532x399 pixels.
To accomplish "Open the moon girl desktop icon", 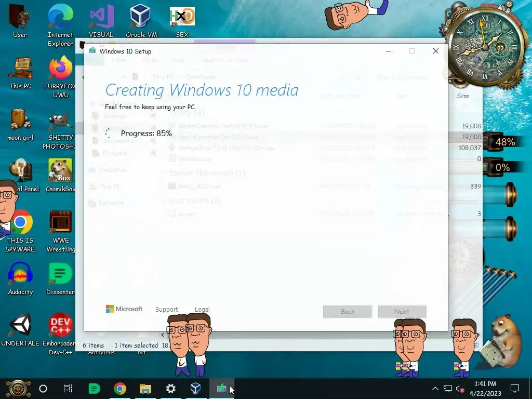I will 20,125.
